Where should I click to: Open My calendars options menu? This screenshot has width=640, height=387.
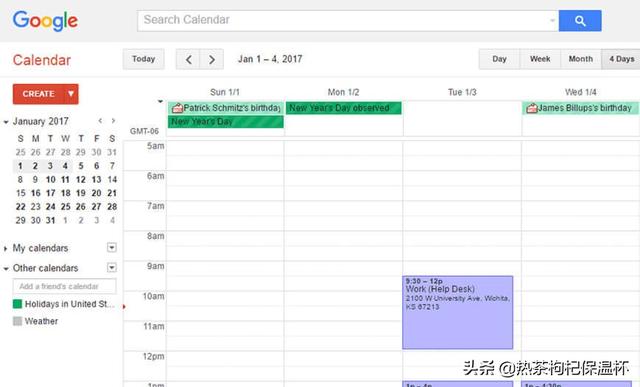click(111, 247)
